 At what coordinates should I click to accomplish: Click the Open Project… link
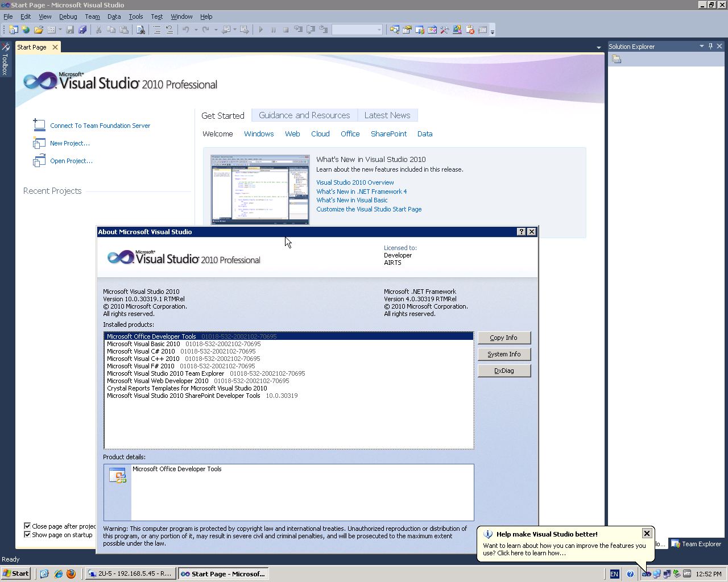click(x=71, y=161)
